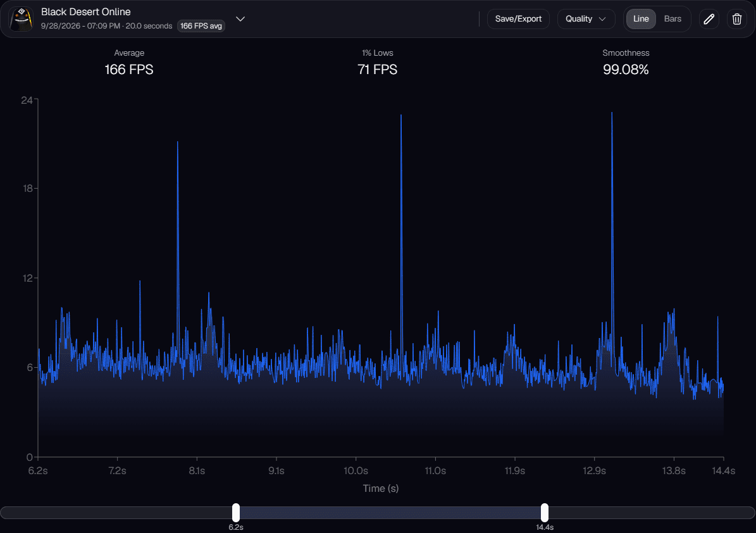Click the Black Desert Online title

[x=86, y=11]
